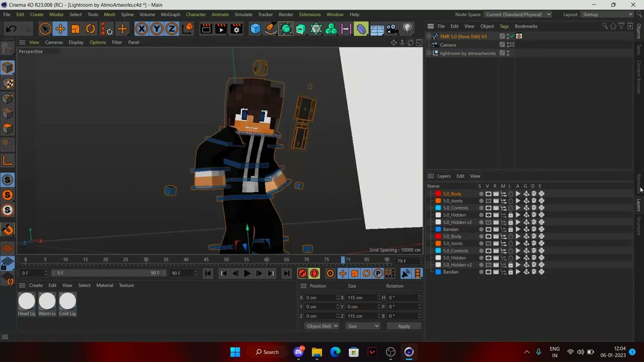Click taskbar Search button
644x362 pixels.
[267, 352]
